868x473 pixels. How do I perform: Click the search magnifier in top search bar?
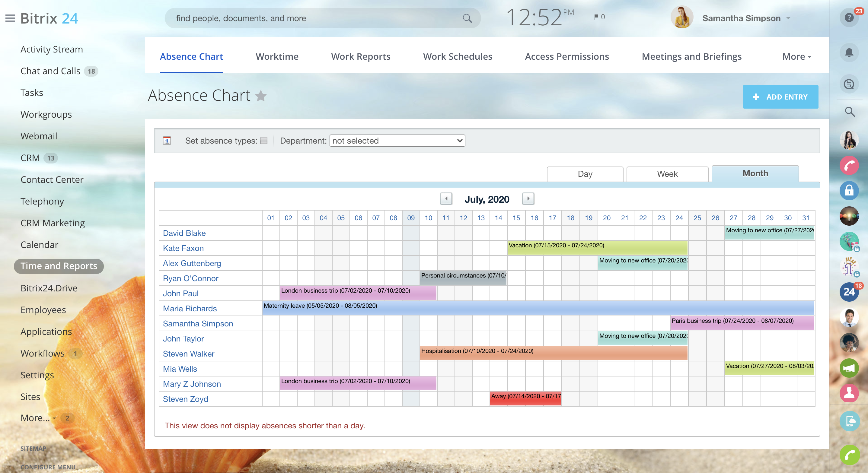click(467, 18)
